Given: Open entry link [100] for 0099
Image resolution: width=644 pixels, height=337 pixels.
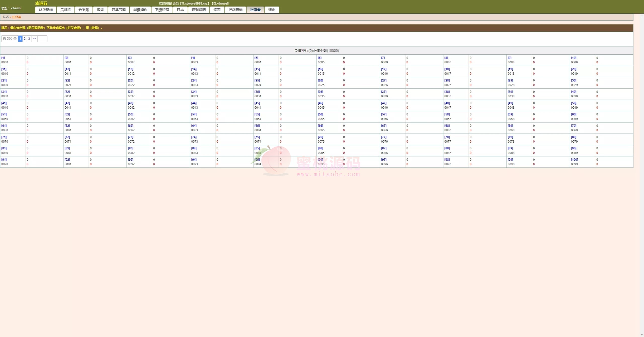Looking at the screenshot, I should click(x=574, y=160).
